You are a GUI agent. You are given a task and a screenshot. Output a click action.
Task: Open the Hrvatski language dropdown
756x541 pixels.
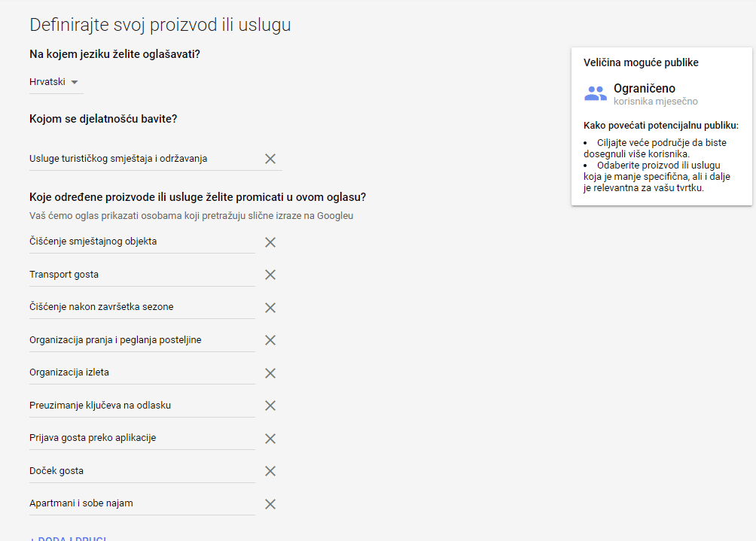55,82
